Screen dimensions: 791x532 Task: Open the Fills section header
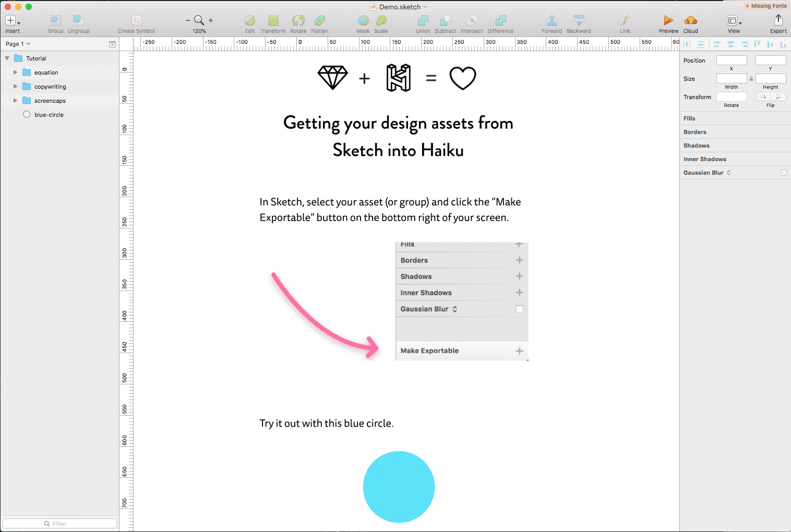point(735,118)
